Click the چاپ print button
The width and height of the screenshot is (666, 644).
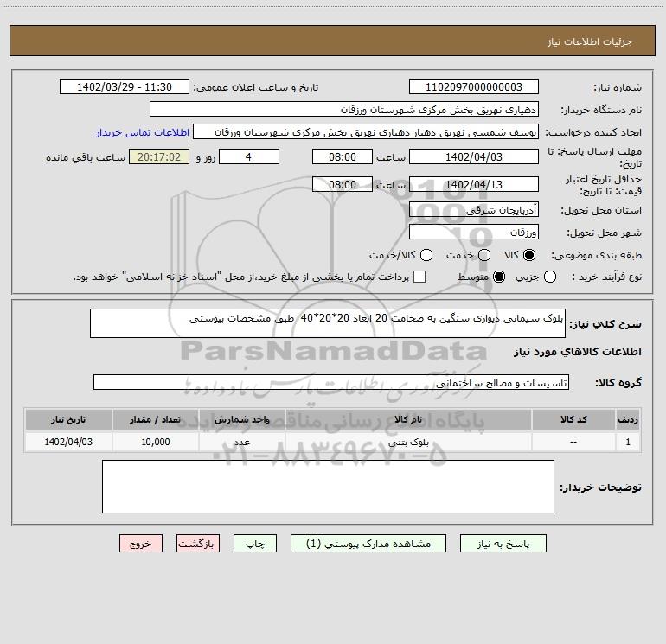coord(257,544)
